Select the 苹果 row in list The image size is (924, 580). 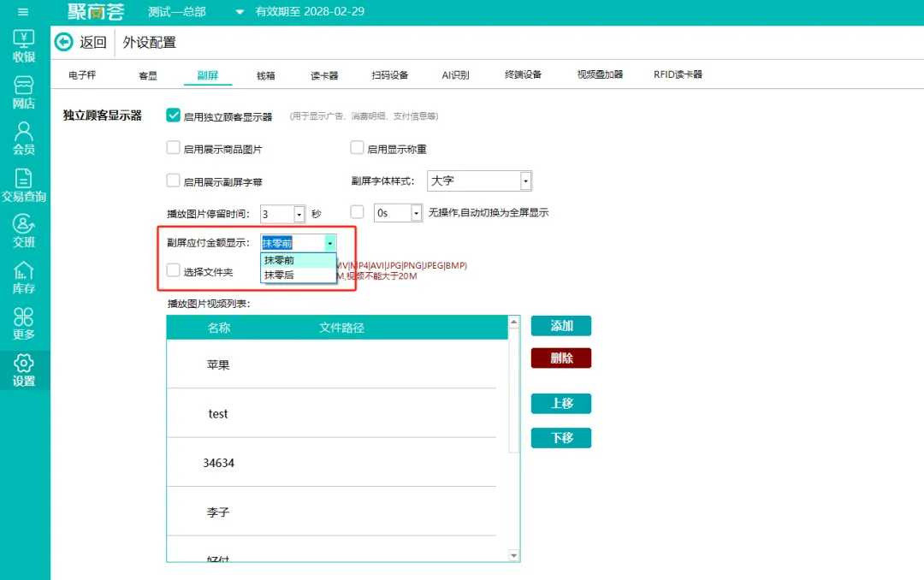[331, 364]
